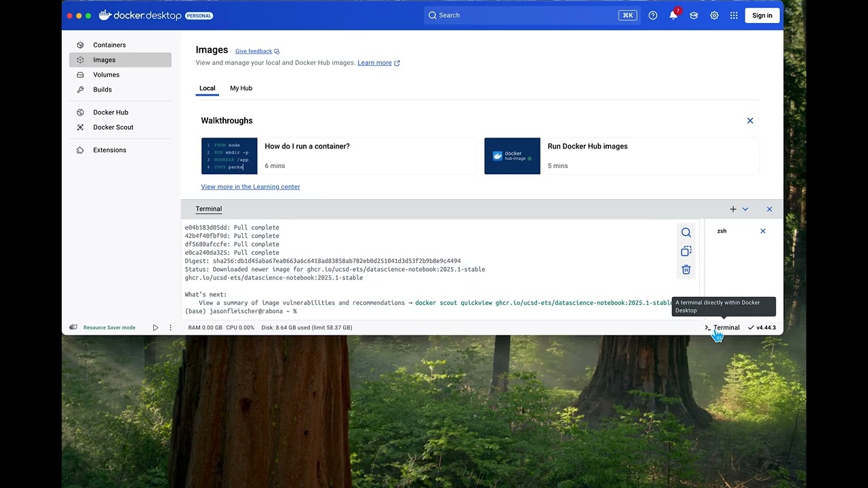
Task: Select the Terminal panel tab
Action: click(209, 209)
